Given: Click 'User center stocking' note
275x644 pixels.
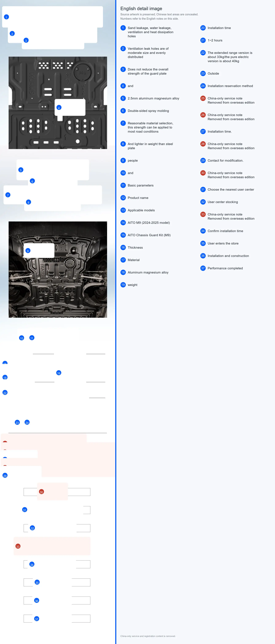Looking at the screenshot, I should pyautogui.click(x=223, y=202).
